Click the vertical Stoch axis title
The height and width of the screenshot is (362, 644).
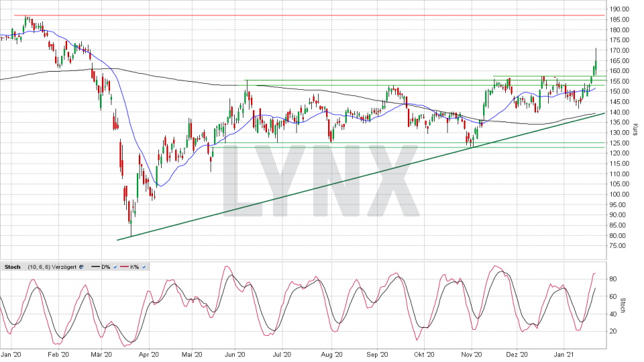pyautogui.click(x=623, y=306)
